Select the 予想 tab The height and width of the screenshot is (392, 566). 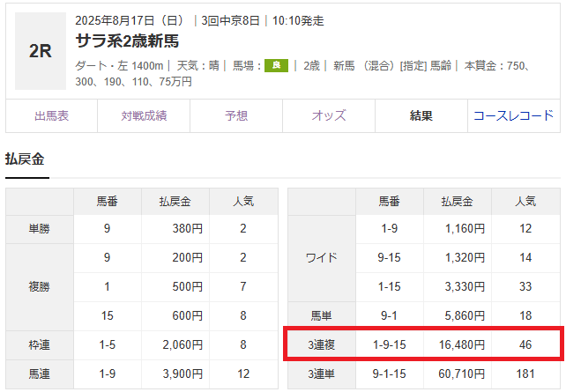pyautogui.click(x=236, y=115)
